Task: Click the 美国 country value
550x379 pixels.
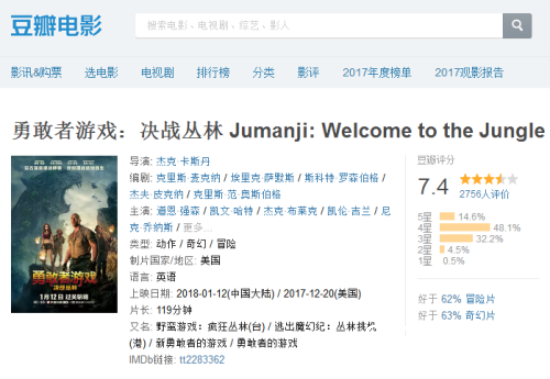Action: (210, 260)
